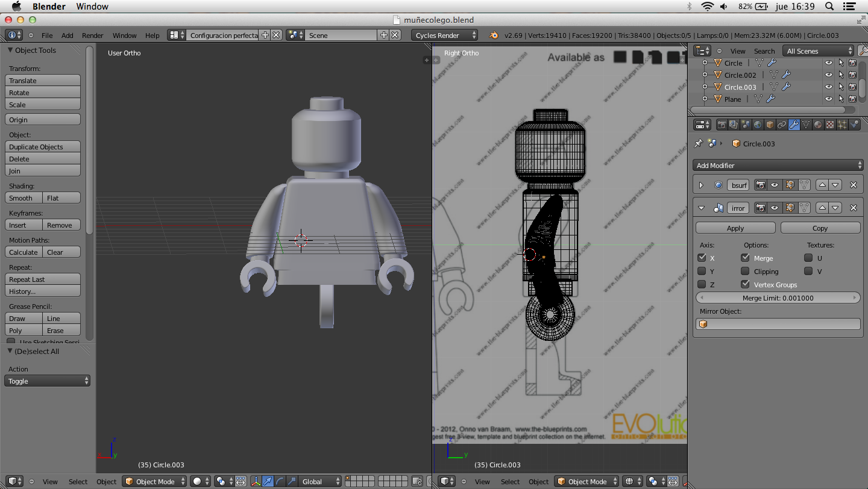The width and height of the screenshot is (868, 489).
Task: Apply the Mirror modifier
Action: click(735, 228)
